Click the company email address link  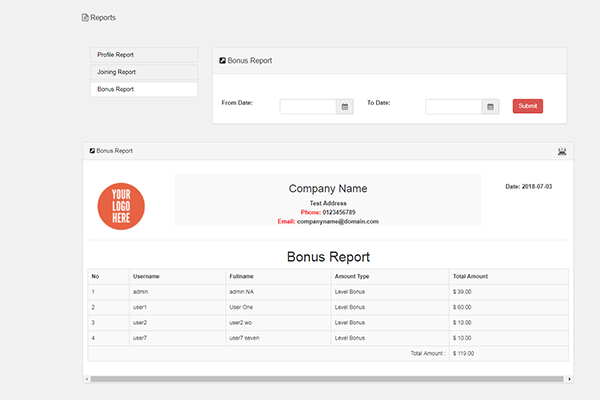338,221
